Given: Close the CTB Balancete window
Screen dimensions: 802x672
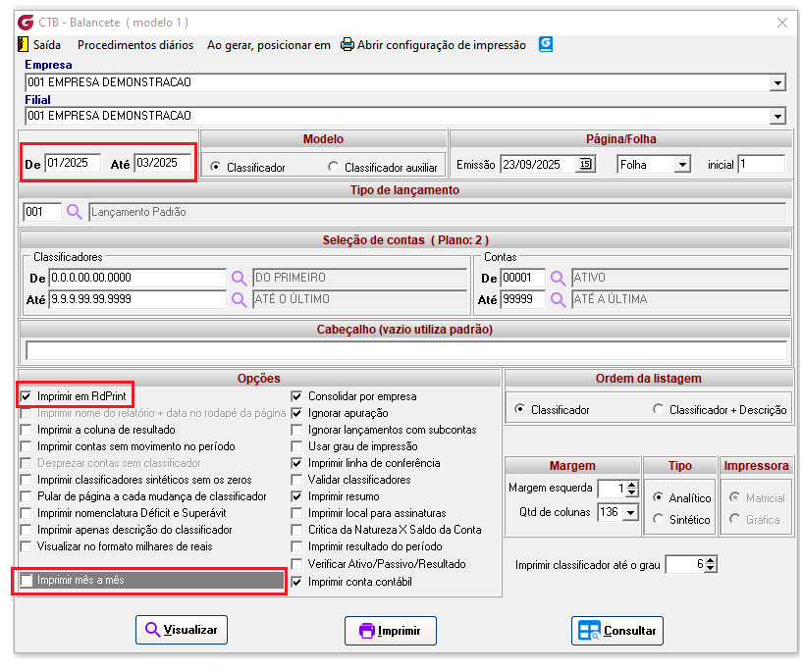Looking at the screenshot, I should coord(782,23).
